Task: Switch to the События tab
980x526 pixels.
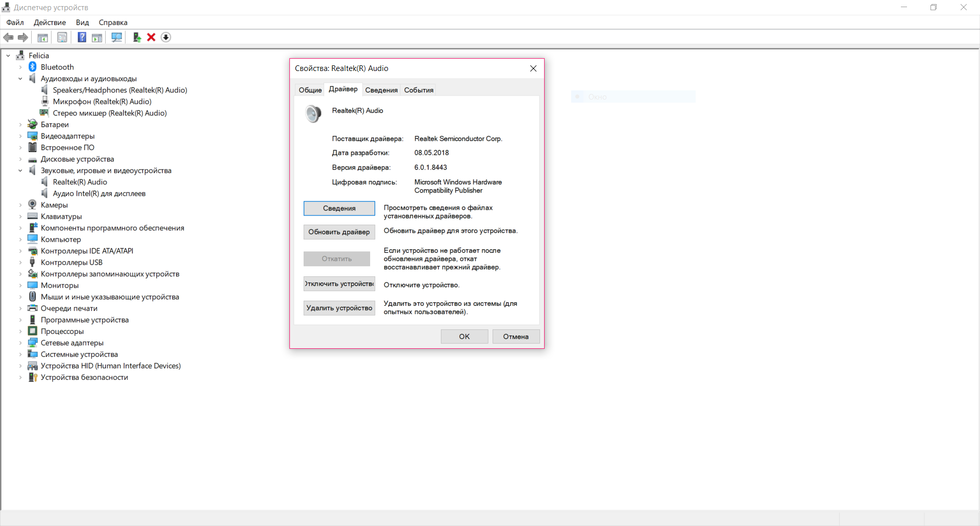Action: point(419,90)
